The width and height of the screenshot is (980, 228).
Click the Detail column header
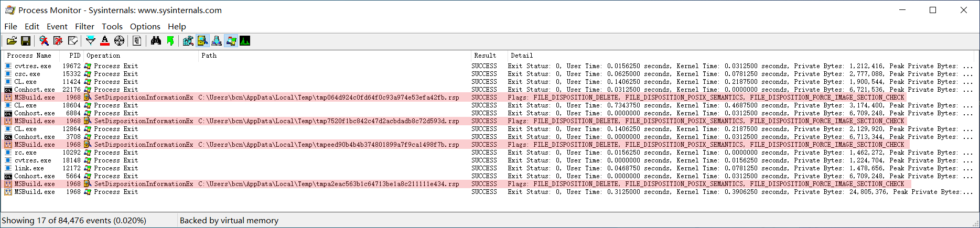coord(741,56)
